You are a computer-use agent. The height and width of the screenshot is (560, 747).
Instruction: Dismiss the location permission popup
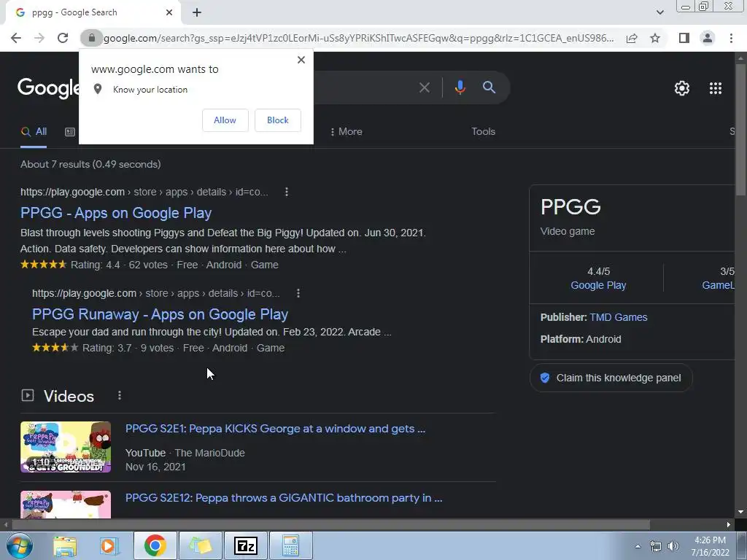pyautogui.click(x=301, y=60)
